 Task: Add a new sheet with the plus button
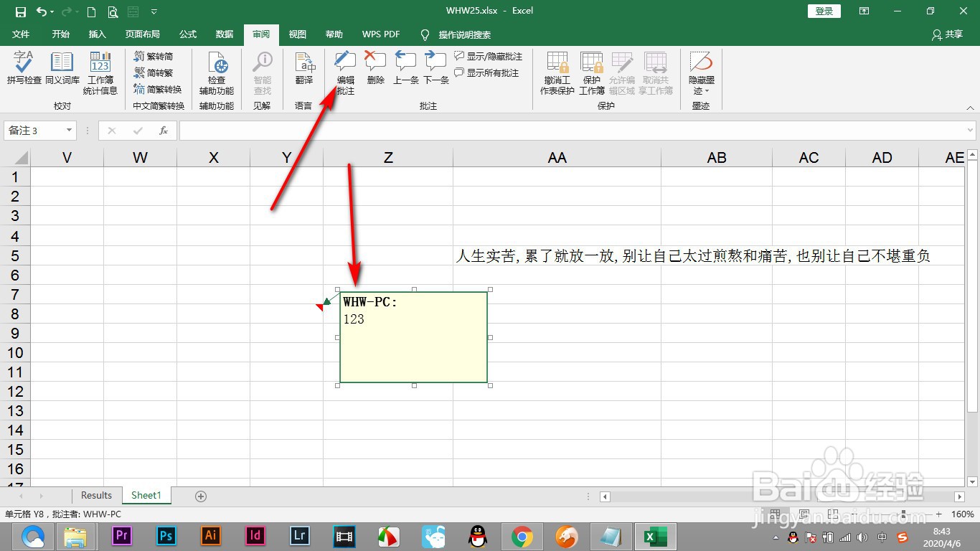coord(201,496)
